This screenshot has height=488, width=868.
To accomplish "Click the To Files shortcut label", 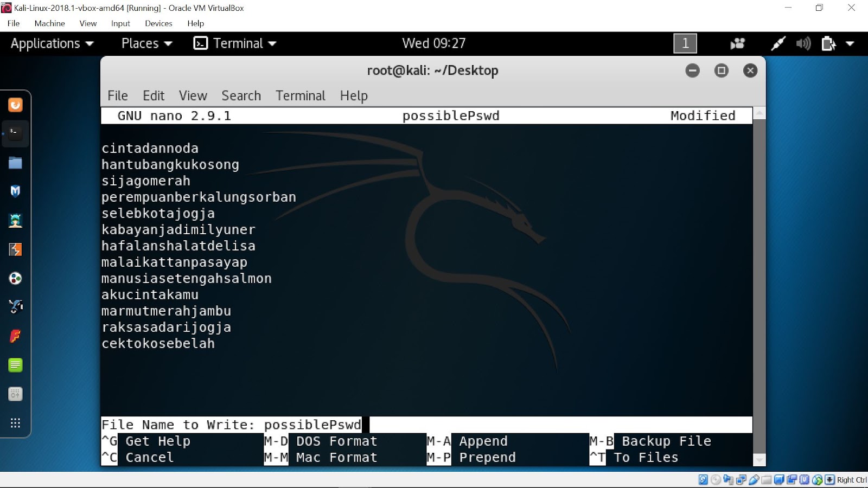I will click(x=646, y=458).
